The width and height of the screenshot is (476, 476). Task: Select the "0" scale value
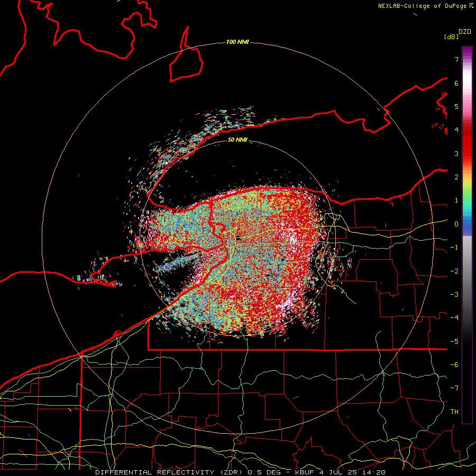click(456, 224)
